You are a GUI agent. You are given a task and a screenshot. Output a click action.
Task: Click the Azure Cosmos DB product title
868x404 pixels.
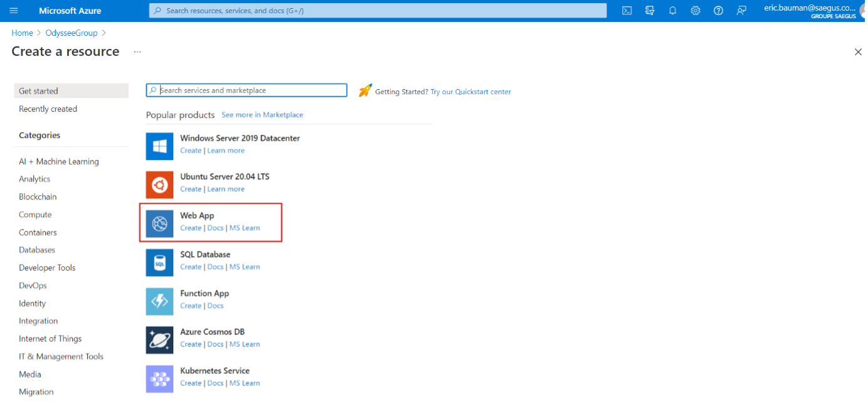tap(212, 331)
